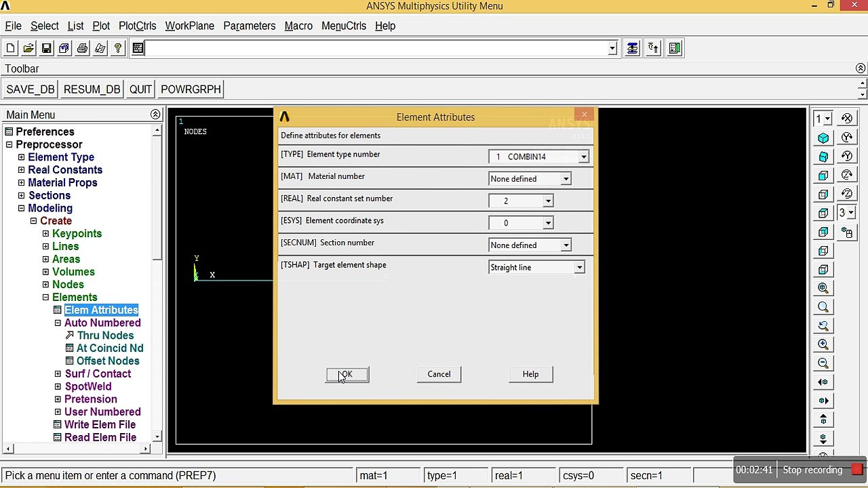The height and width of the screenshot is (488, 868).
Task: Click Cancel in Element Attributes dialog
Action: pyautogui.click(x=439, y=374)
